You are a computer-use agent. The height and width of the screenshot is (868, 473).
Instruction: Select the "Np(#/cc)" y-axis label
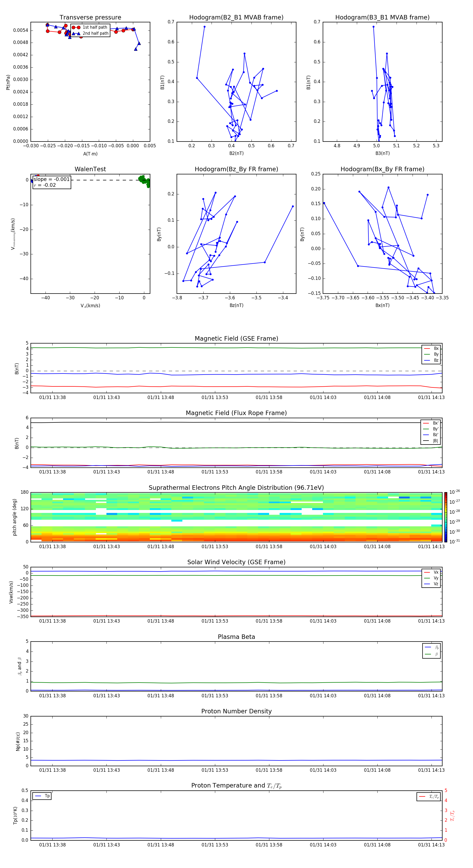click(18, 741)
